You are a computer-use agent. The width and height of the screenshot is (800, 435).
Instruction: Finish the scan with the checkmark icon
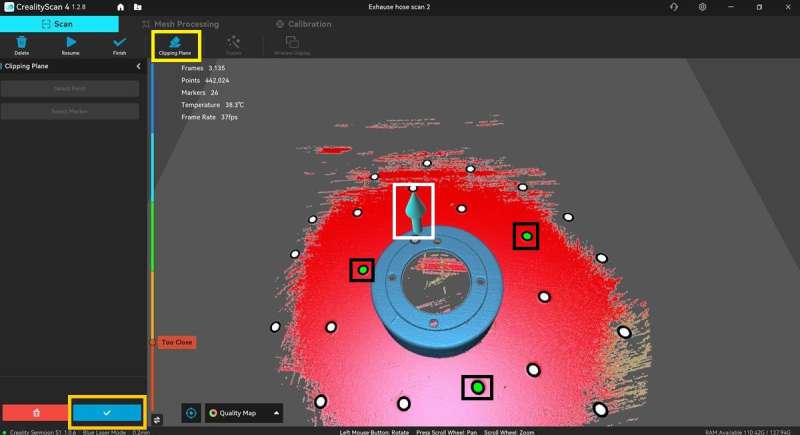click(120, 44)
